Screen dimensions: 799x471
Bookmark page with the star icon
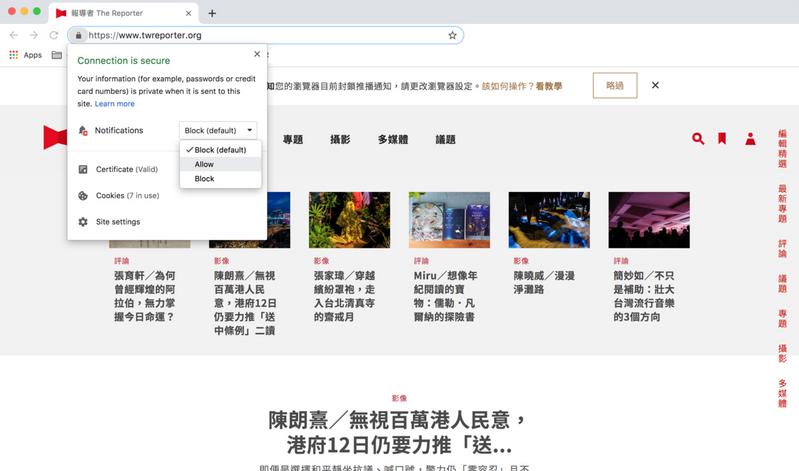pyautogui.click(x=452, y=35)
